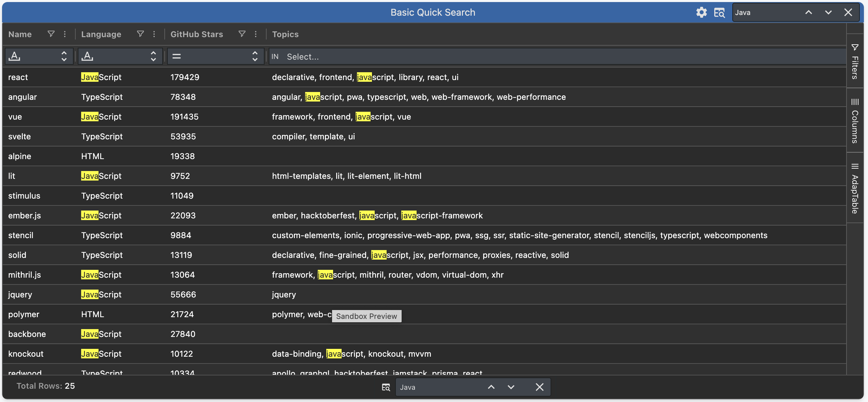This screenshot has width=868, height=402.
Task: Select svelte's TypeScript language cell
Action: 120,137
